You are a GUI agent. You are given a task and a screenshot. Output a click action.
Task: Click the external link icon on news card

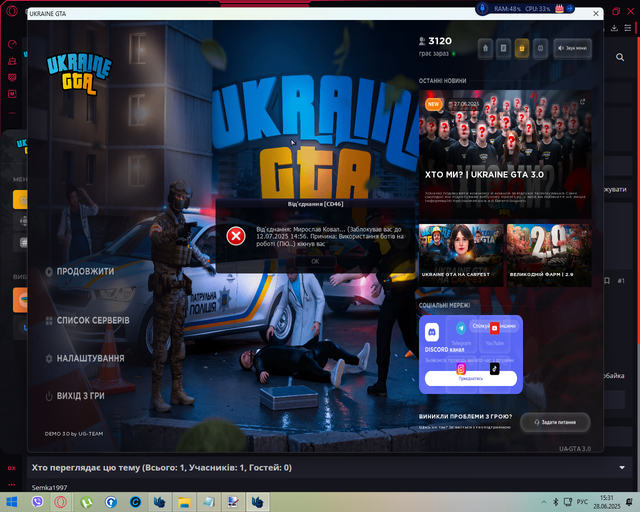tap(582, 101)
